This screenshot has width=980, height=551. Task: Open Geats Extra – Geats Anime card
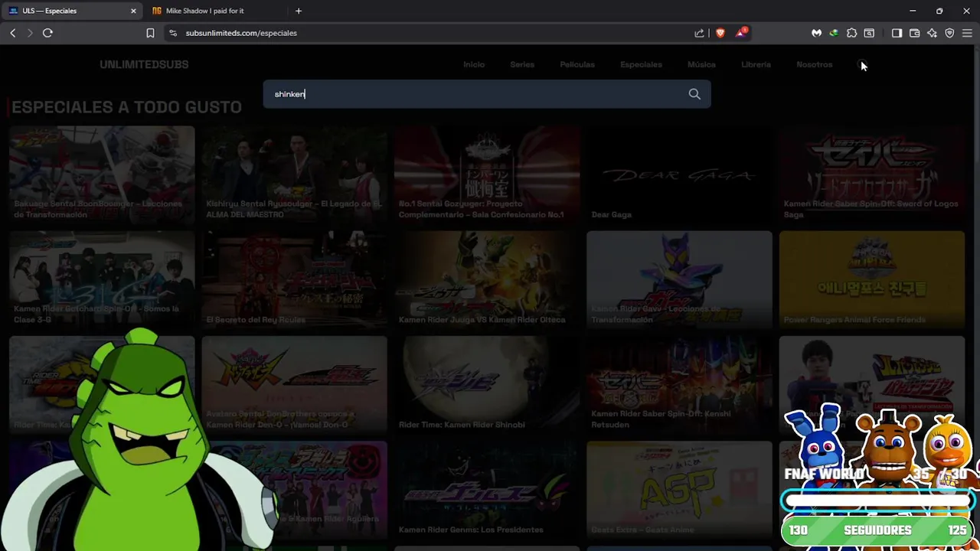[x=679, y=490]
